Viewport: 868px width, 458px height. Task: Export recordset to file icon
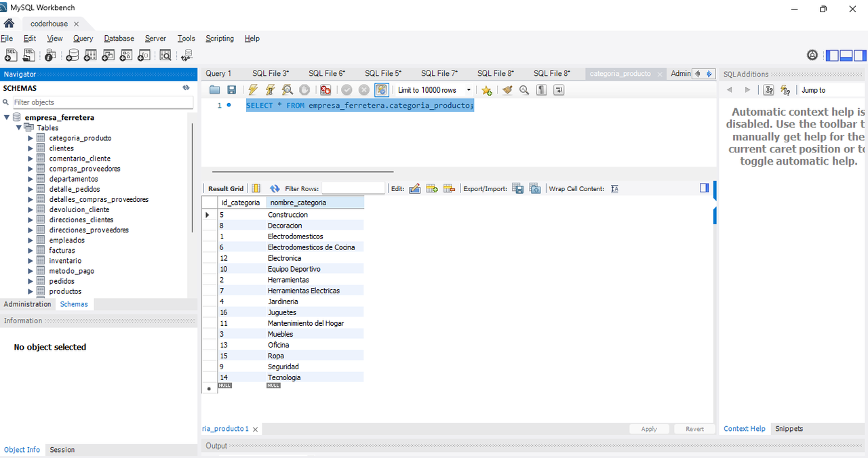click(518, 188)
